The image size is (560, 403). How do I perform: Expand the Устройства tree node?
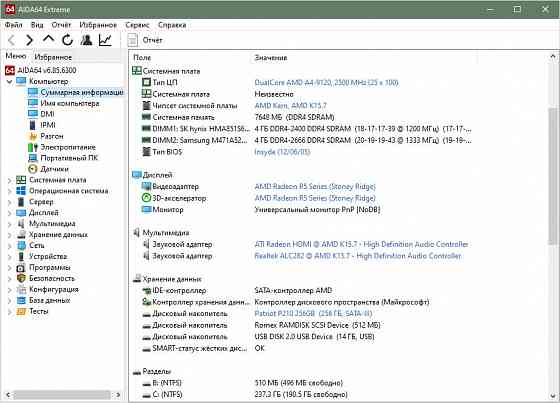click(10, 257)
